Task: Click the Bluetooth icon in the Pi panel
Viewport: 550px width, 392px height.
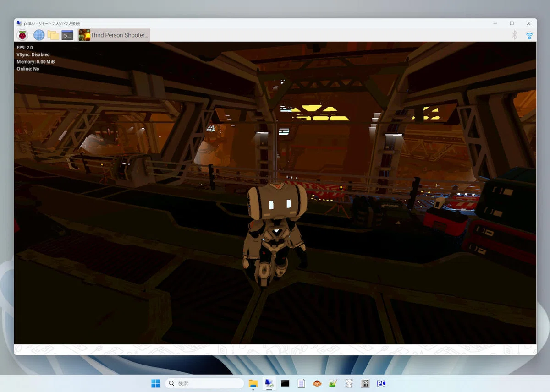Action: 515,35
